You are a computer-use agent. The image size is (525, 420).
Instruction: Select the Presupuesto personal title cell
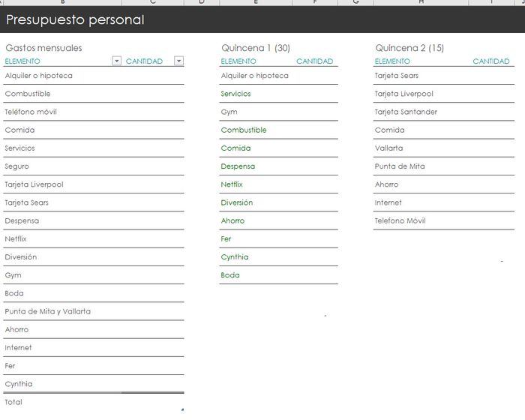pyautogui.click(x=75, y=20)
